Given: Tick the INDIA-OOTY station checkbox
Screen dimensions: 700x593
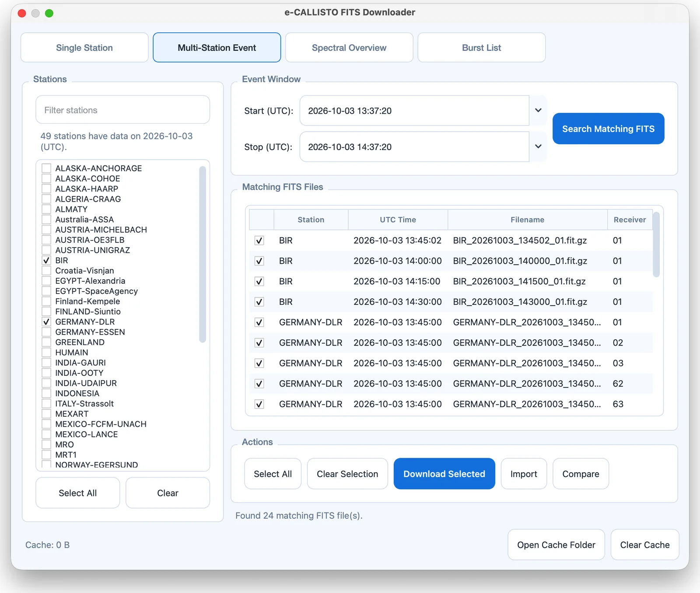Looking at the screenshot, I should (46, 373).
